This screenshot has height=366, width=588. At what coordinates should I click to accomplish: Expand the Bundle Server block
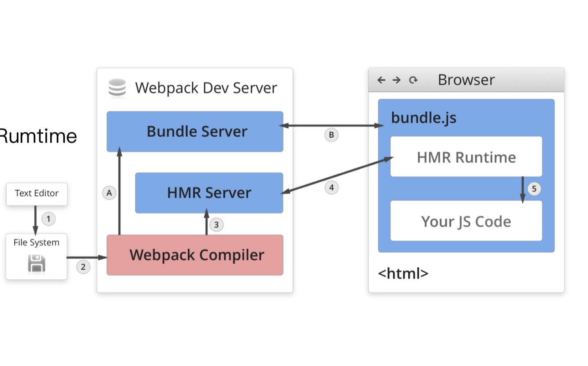coord(195,131)
